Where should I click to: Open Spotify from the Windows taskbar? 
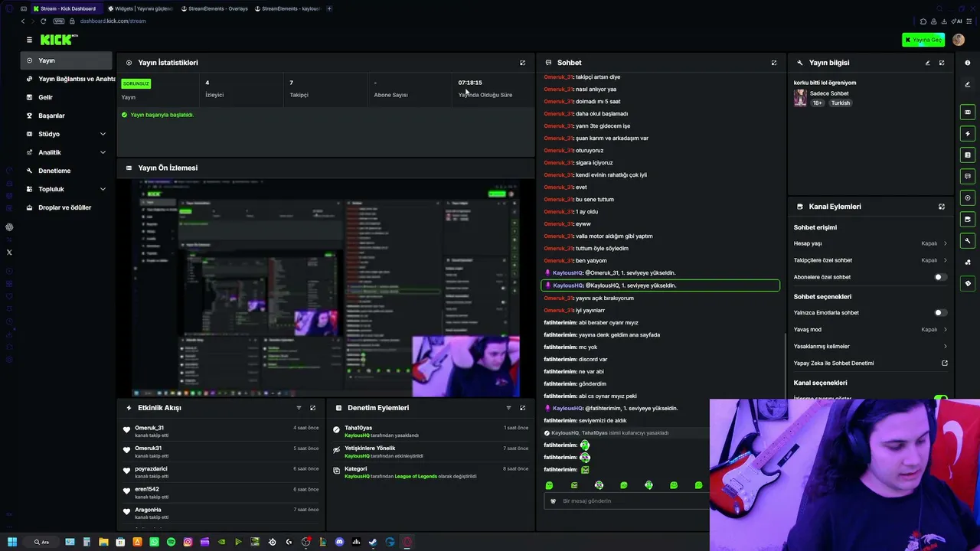tap(171, 542)
